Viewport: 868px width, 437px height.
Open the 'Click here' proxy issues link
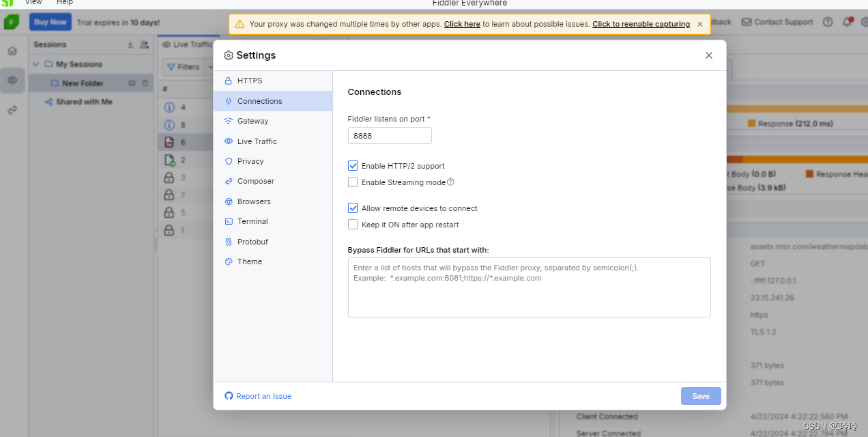462,24
